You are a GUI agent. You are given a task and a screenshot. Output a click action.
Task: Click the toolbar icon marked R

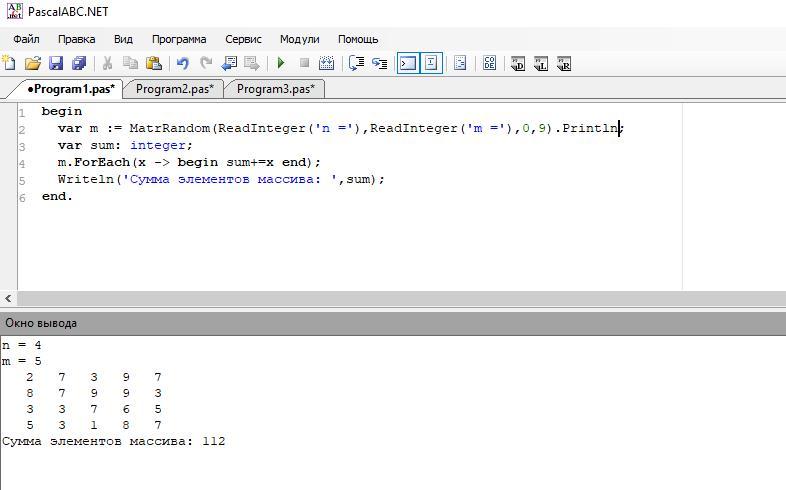(x=564, y=64)
